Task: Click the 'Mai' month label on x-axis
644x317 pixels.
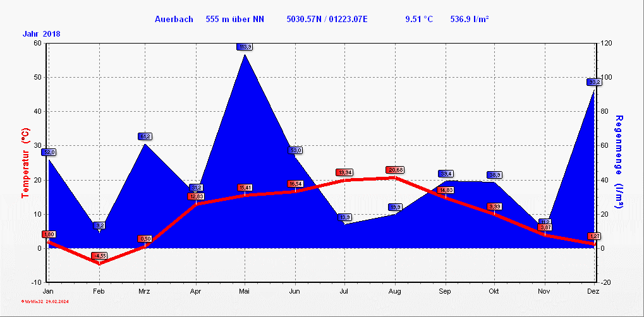Action: point(245,291)
